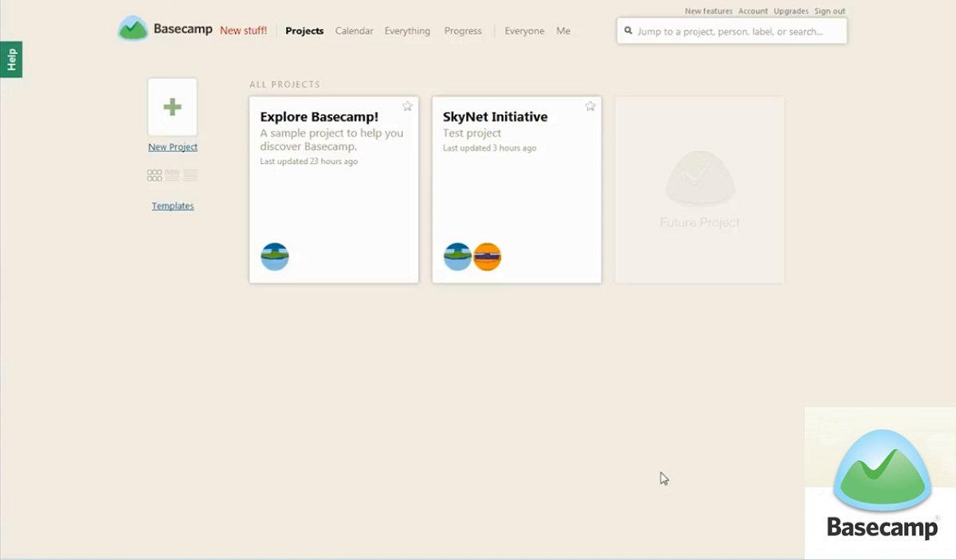Switch to the middle compact list view icon
956x560 pixels.
point(172,175)
